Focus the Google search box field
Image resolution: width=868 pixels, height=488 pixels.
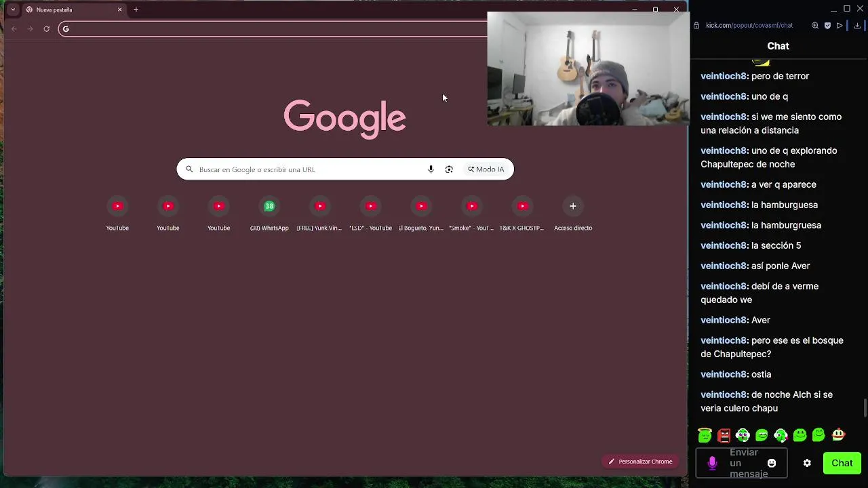[x=345, y=169]
